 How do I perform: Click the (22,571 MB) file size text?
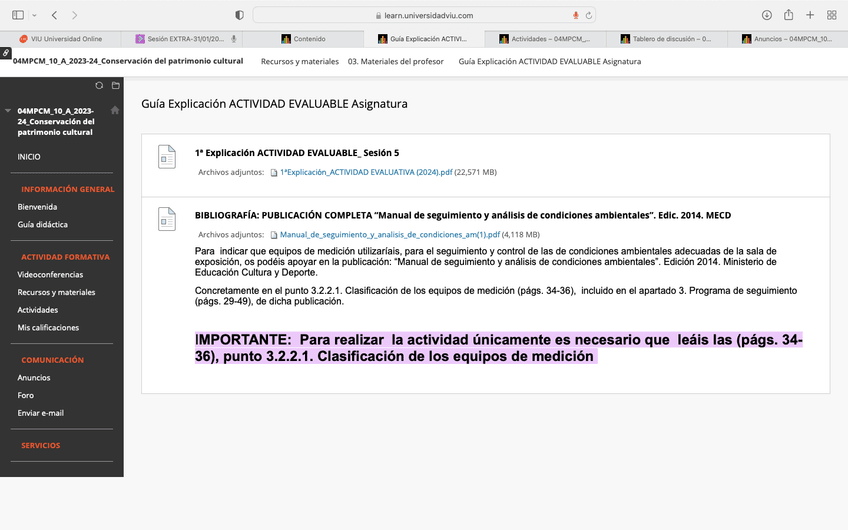475,173
